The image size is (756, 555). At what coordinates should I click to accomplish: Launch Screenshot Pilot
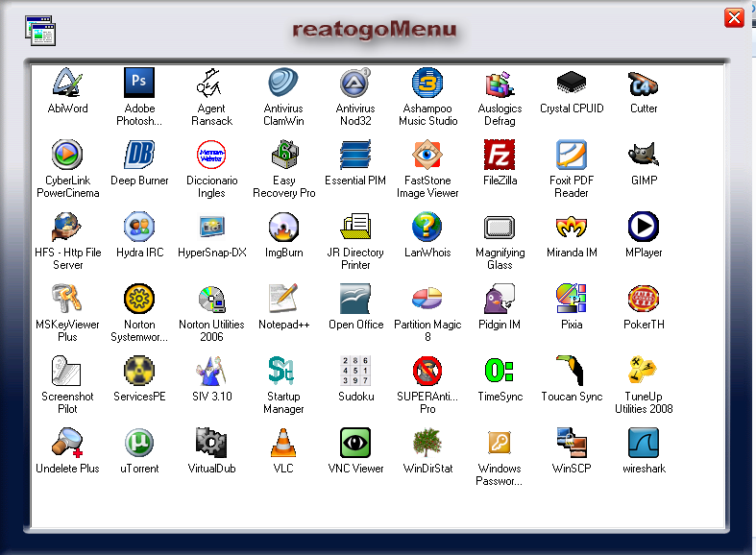67,371
